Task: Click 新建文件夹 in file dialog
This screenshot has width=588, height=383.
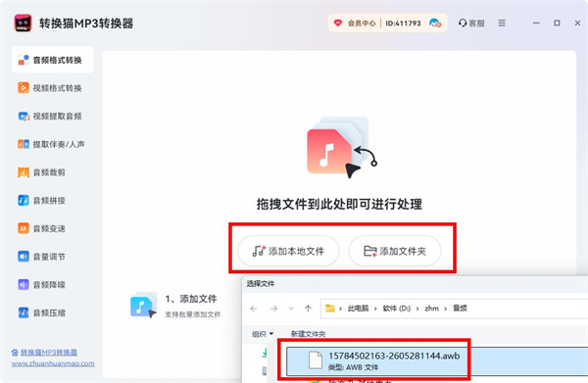Action: click(x=309, y=333)
